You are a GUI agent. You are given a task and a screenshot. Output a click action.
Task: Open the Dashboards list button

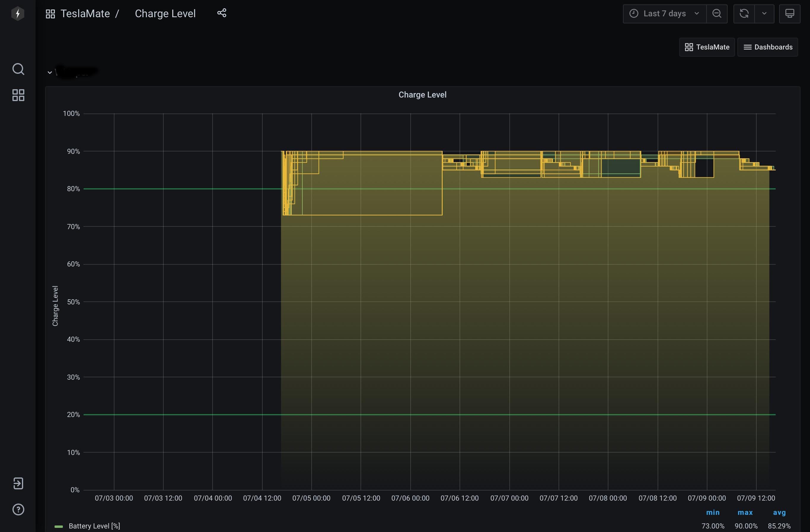pos(768,47)
